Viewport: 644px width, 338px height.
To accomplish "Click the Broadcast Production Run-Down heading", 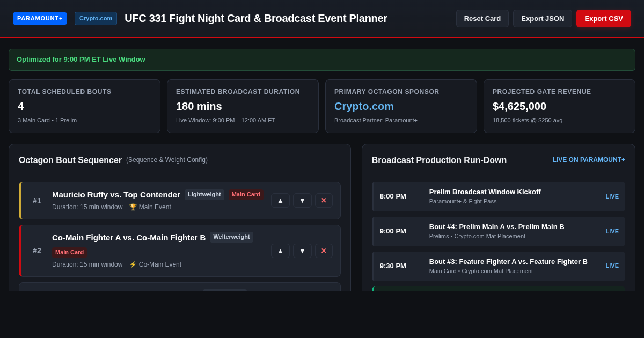I will [439, 160].
